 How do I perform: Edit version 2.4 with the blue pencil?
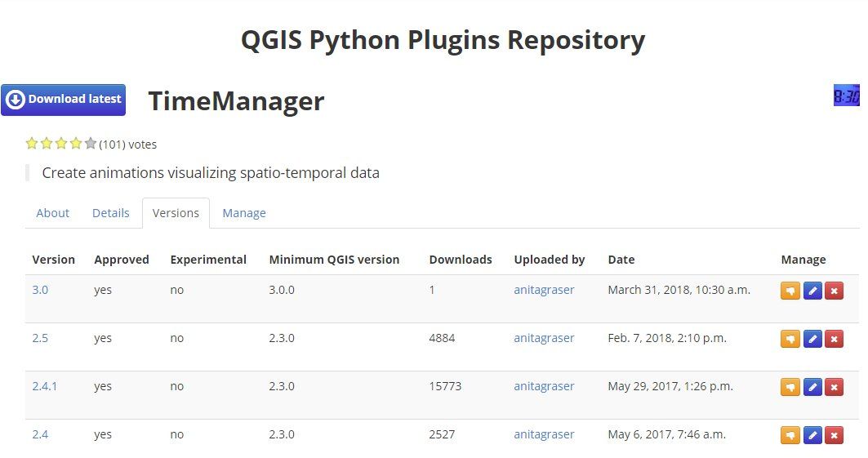pyautogui.click(x=812, y=435)
